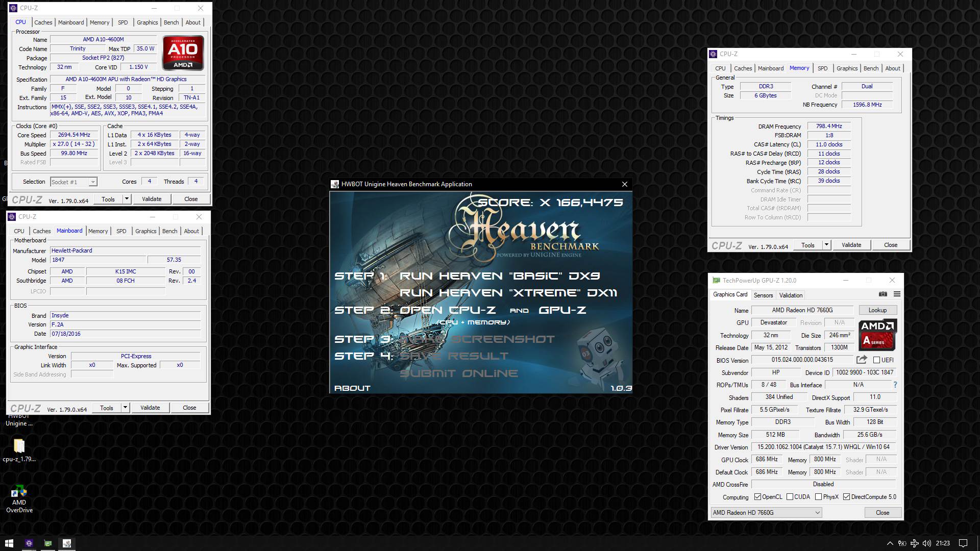980x551 pixels.
Task: Open the cpu-z_1.79 folder on desktop
Action: [19, 450]
